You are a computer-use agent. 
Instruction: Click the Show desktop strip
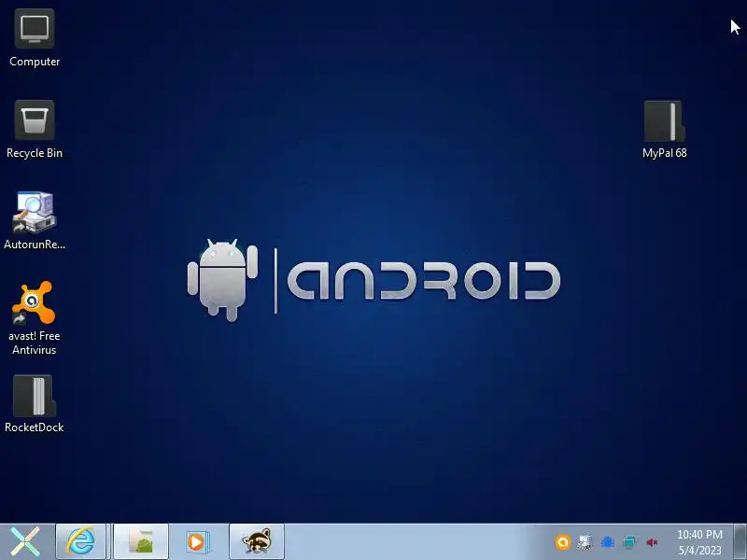tap(740, 542)
